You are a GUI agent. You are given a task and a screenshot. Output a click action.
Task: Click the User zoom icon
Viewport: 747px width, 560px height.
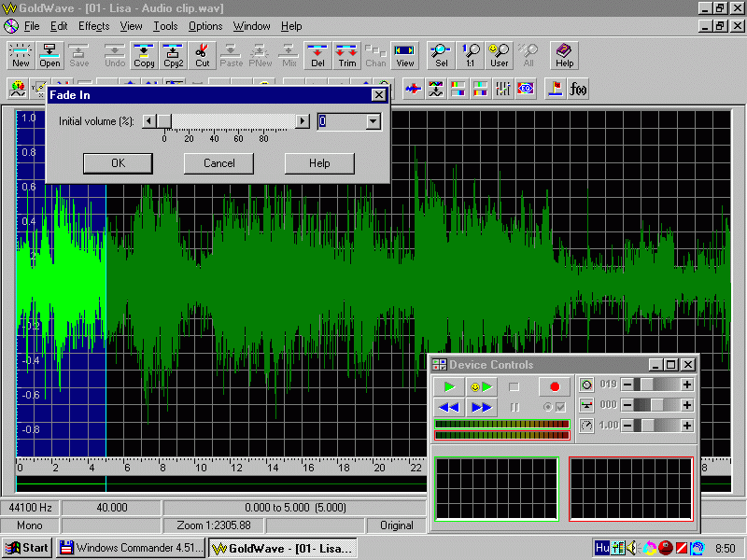[x=500, y=55]
